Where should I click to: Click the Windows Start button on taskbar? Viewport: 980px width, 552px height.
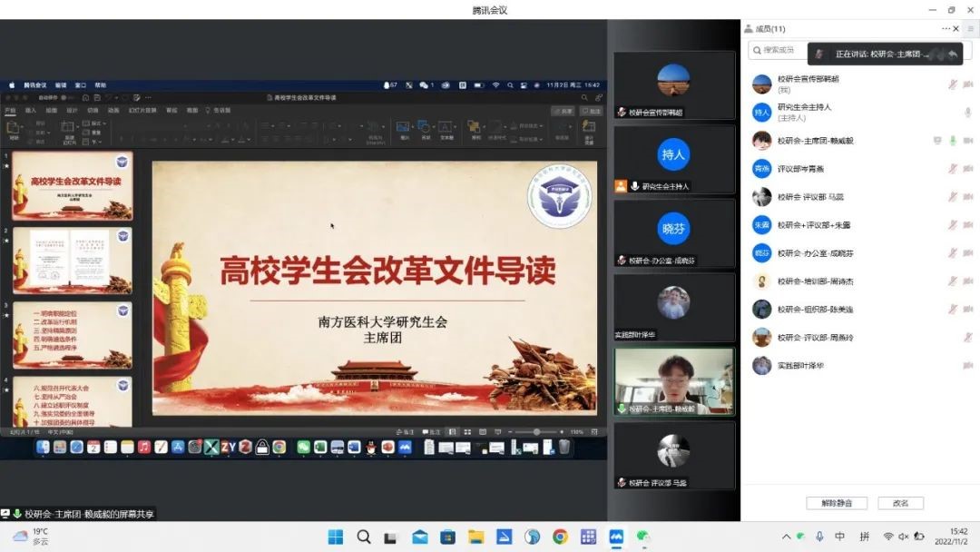point(336,537)
